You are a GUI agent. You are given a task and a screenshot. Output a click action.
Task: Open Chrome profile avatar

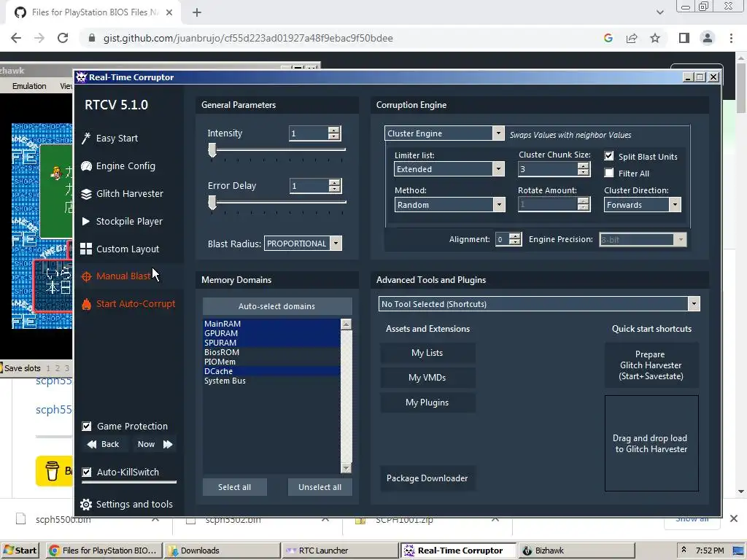click(708, 38)
